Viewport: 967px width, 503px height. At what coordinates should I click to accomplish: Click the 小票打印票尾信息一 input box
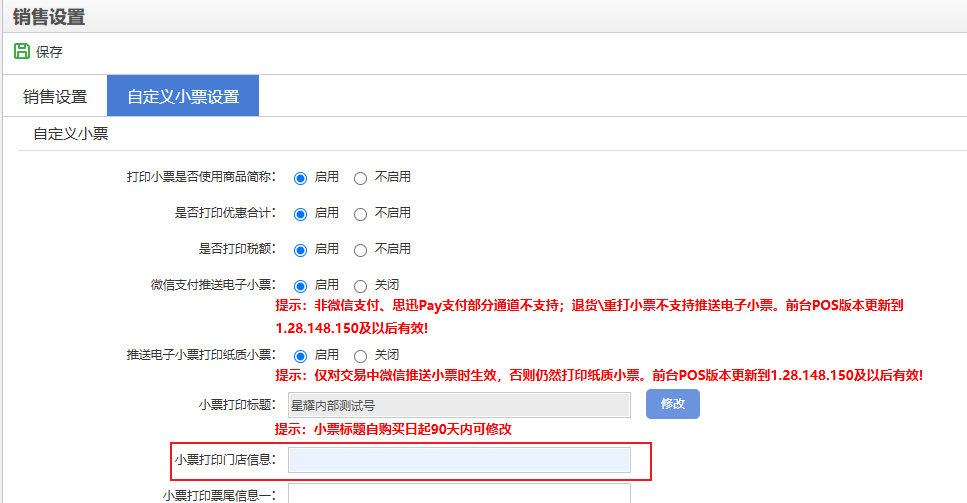pos(459,493)
